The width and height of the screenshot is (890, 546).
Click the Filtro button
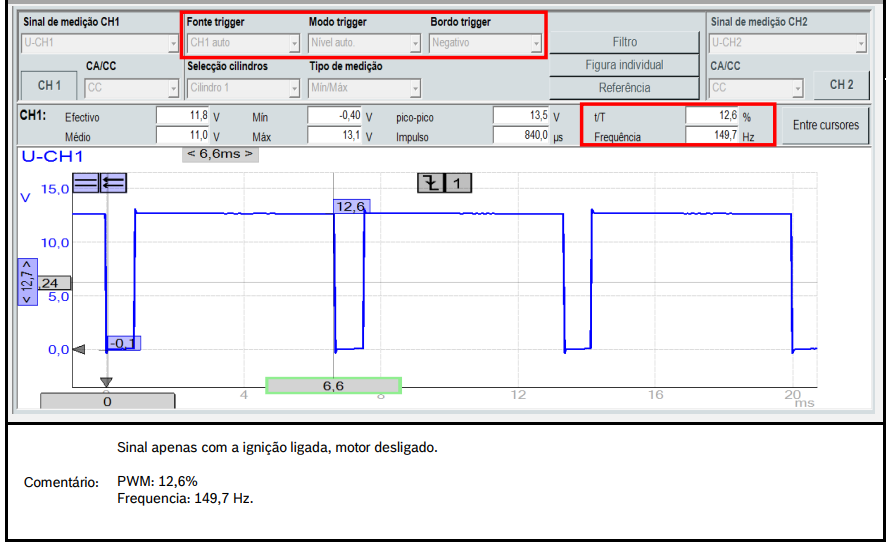[x=625, y=42]
